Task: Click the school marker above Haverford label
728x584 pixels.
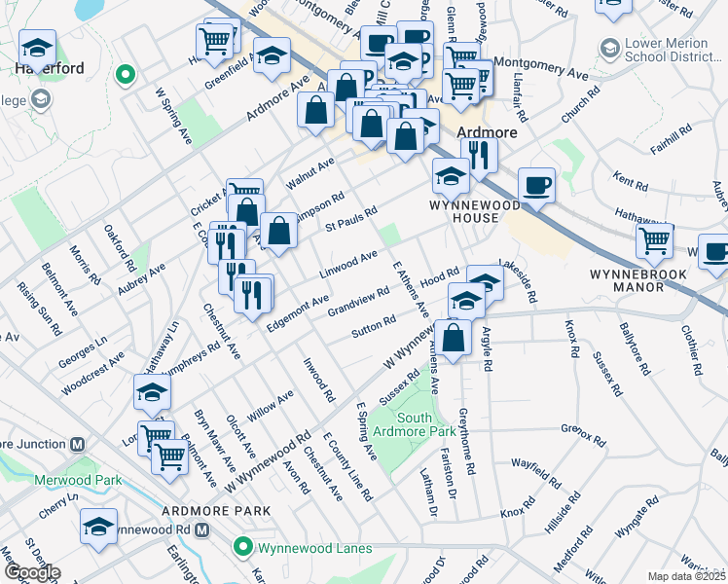Action: [37, 48]
